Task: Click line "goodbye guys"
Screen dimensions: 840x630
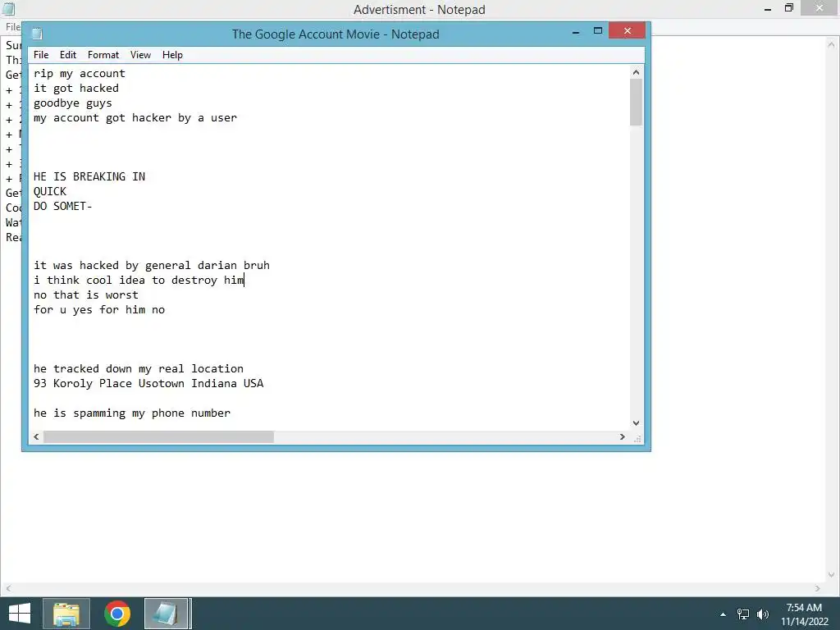Action: coord(73,103)
